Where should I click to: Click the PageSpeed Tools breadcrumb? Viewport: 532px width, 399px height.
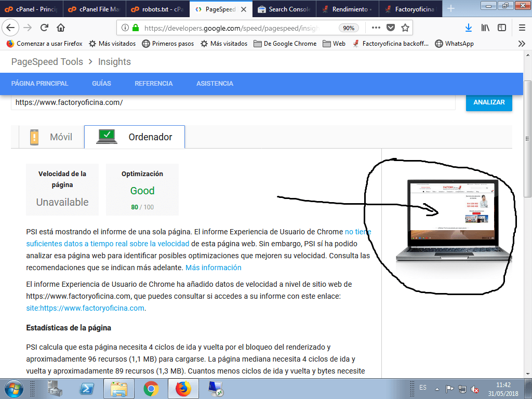(x=47, y=62)
